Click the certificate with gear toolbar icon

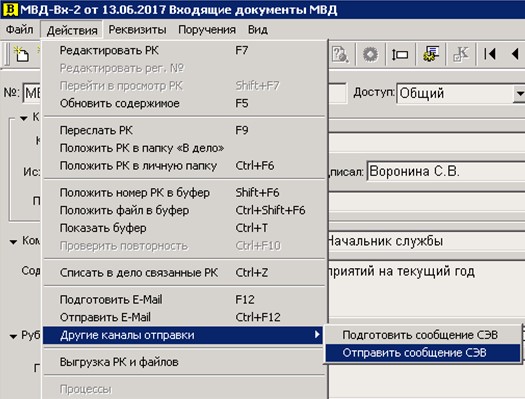tap(431, 54)
